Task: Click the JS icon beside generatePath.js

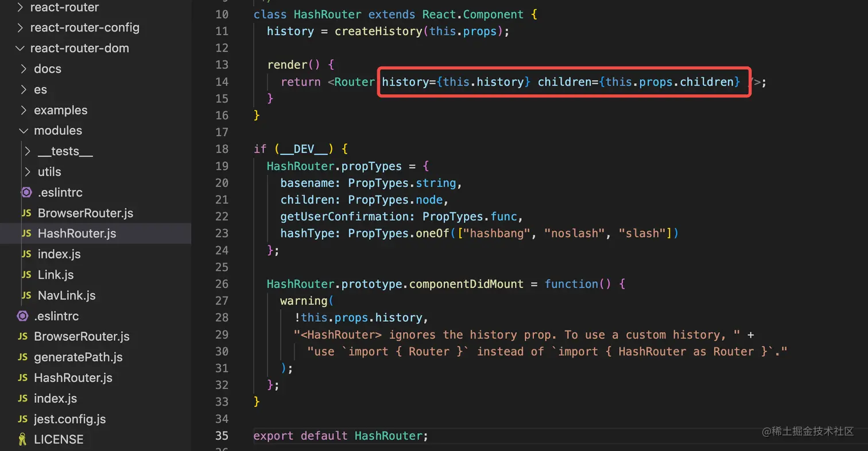Action: pos(22,357)
